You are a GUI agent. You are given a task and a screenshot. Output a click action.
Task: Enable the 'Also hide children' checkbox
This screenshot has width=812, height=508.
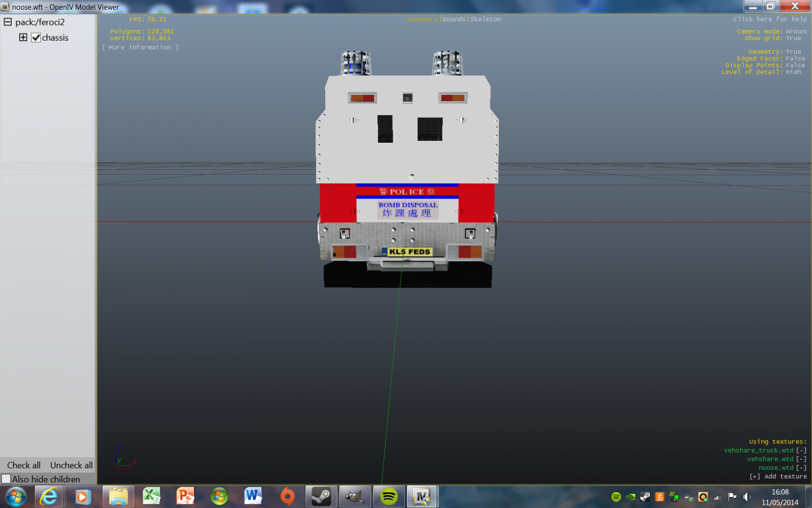6,479
